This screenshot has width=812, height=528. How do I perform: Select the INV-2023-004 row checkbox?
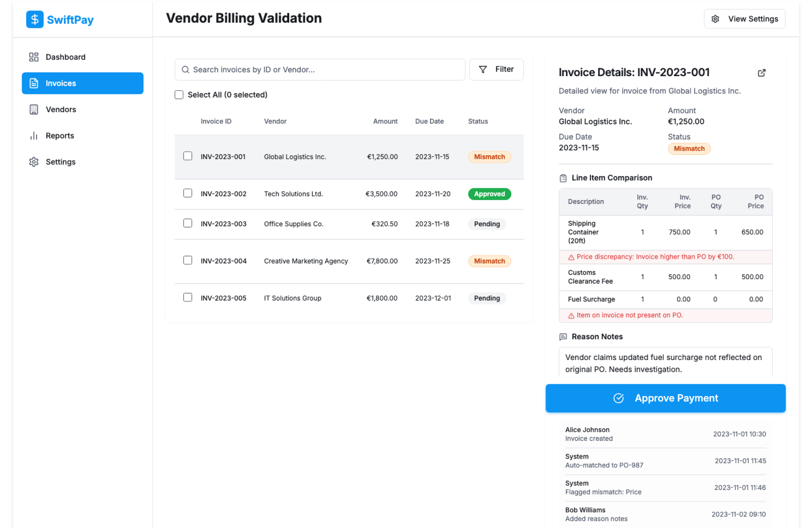point(188,260)
